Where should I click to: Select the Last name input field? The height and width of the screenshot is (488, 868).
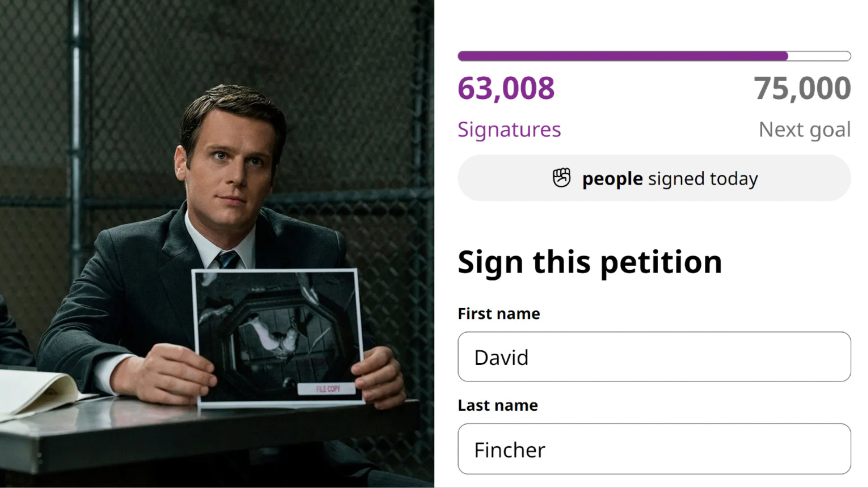pyautogui.click(x=654, y=449)
